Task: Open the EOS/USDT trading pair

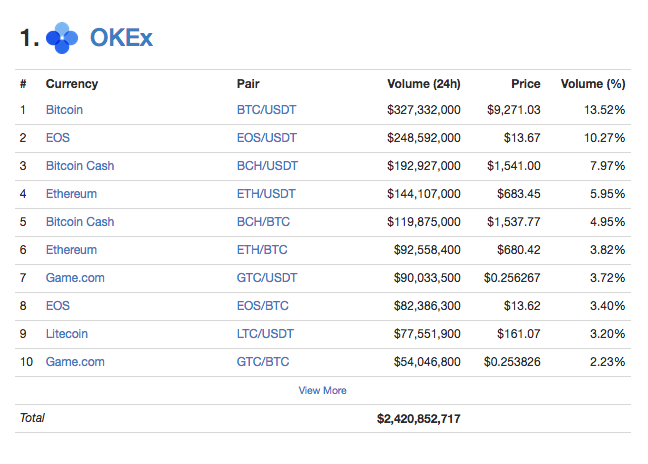Action: click(x=267, y=138)
